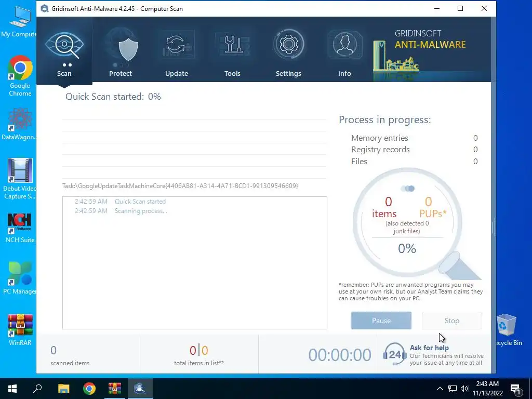Viewport: 532px width, 399px height.
Task: Maximize the Gridinsoft window
Action: coord(460,8)
